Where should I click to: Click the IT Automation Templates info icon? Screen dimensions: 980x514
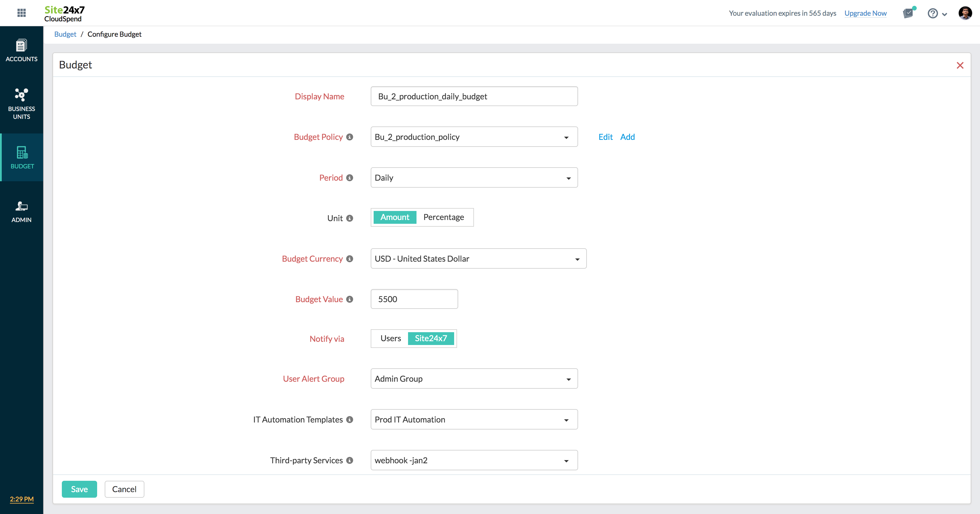coord(350,419)
